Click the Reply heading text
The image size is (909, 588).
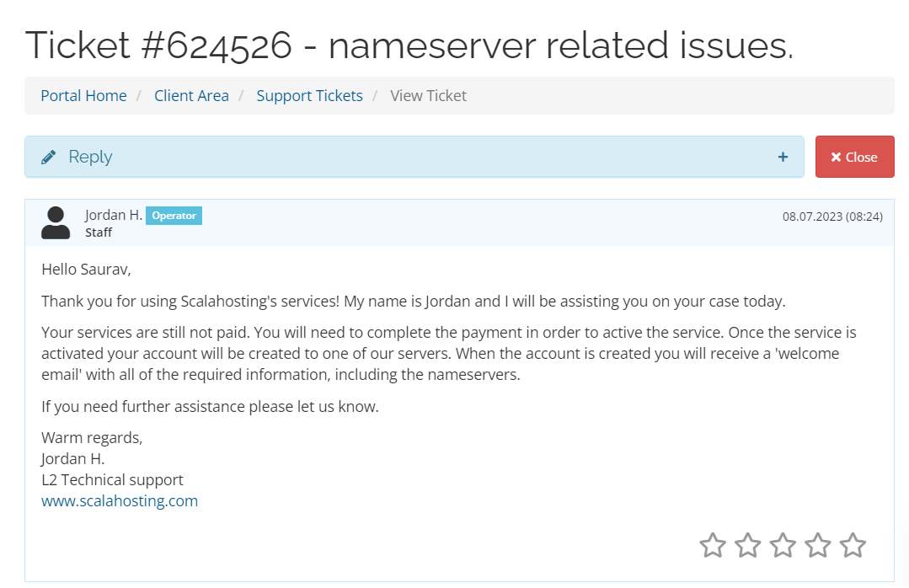90,157
